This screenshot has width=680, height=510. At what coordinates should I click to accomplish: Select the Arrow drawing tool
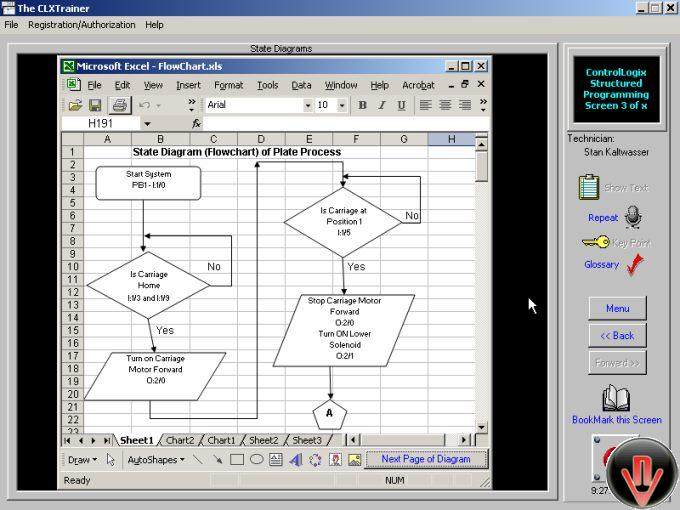pos(217,459)
